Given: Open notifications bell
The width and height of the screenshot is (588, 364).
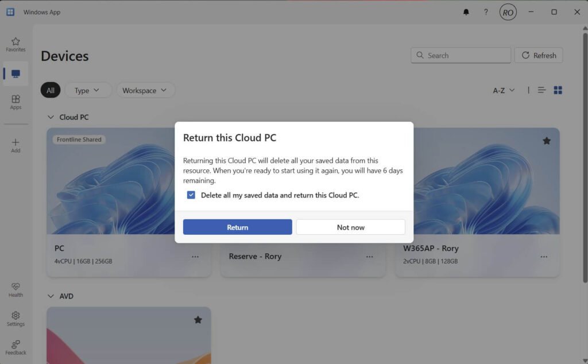Looking at the screenshot, I should 466,12.
